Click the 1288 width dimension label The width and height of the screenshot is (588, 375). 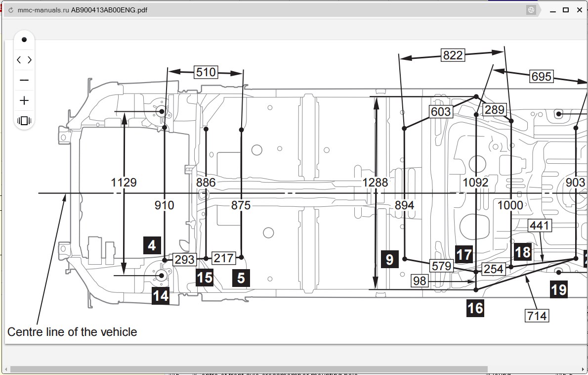click(x=375, y=183)
